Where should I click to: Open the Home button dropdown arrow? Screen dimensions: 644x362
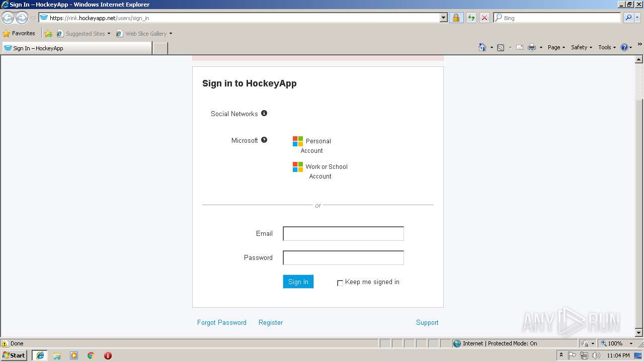pos(492,47)
